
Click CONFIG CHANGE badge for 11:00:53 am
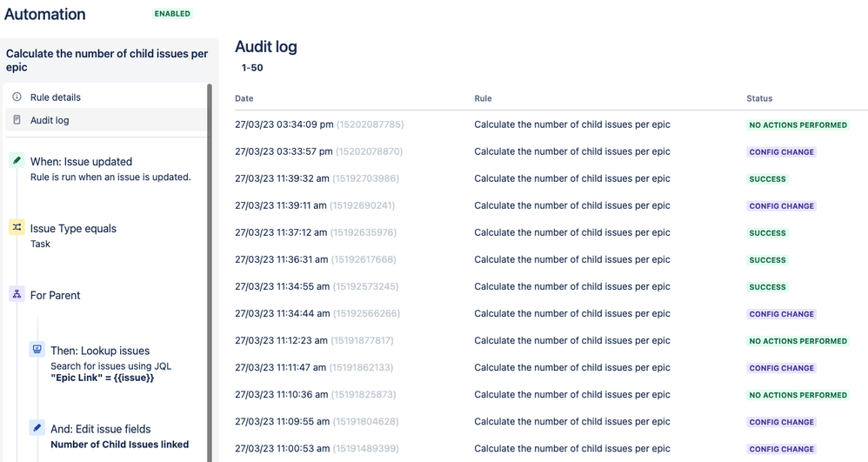[x=781, y=449]
